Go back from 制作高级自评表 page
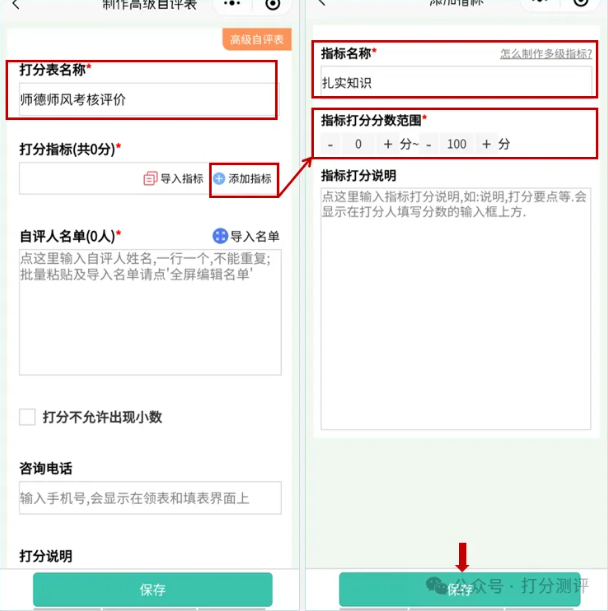The image size is (608, 611). point(16,4)
